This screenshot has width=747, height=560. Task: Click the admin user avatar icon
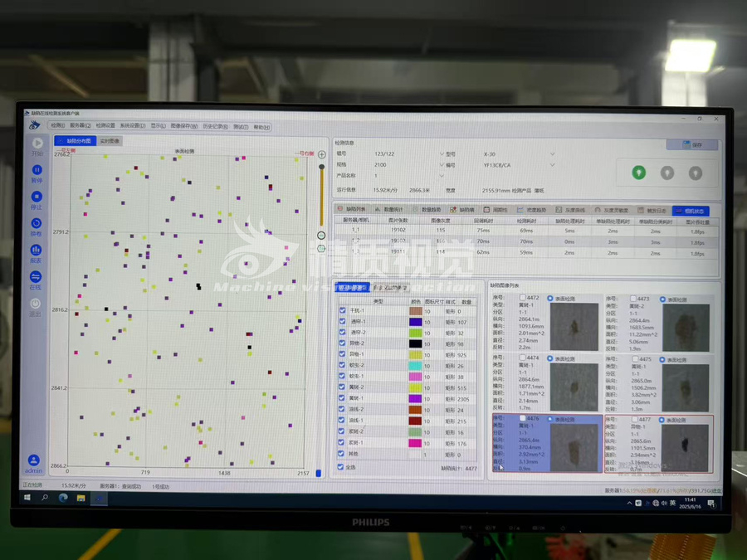coord(34,460)
